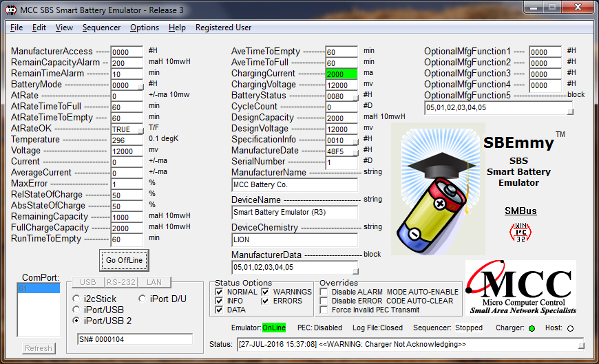
Task: Enable Disable ALARM MODE AUTO-ENABLE override
Action: click(324, 292)
